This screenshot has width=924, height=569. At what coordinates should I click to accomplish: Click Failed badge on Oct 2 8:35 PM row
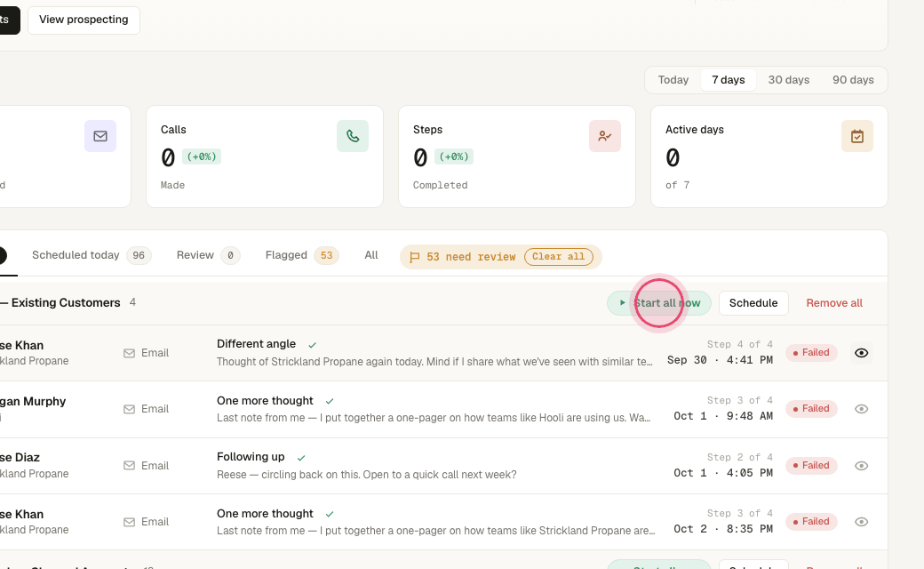(x=811, y=521)
